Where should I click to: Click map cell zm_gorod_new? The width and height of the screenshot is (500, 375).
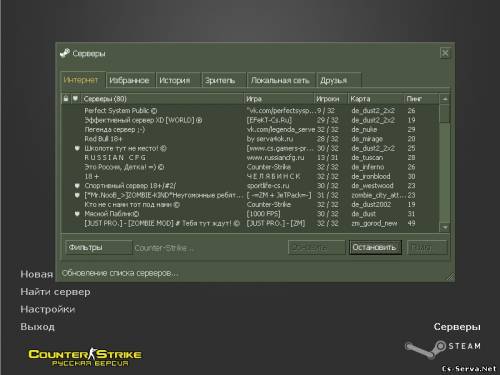(x=374, y=223)
